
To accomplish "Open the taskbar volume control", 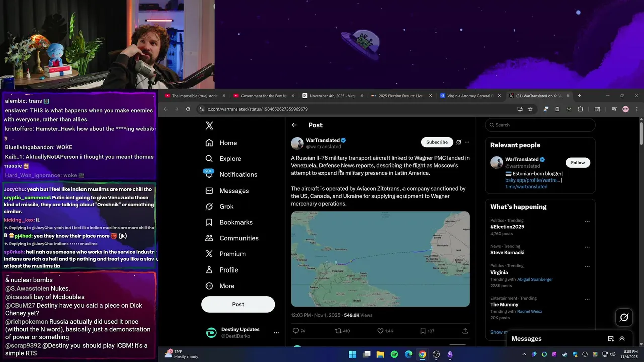I will coord(612,354).
